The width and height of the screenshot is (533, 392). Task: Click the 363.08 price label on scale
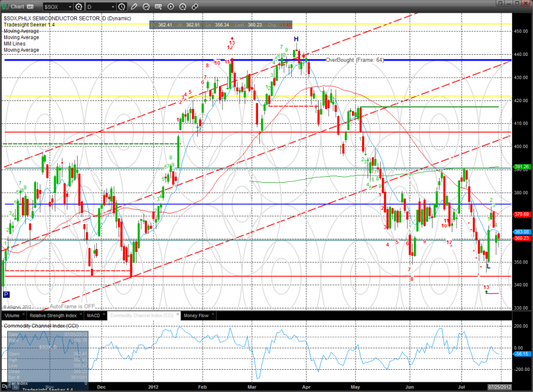(x=522, y=232)
